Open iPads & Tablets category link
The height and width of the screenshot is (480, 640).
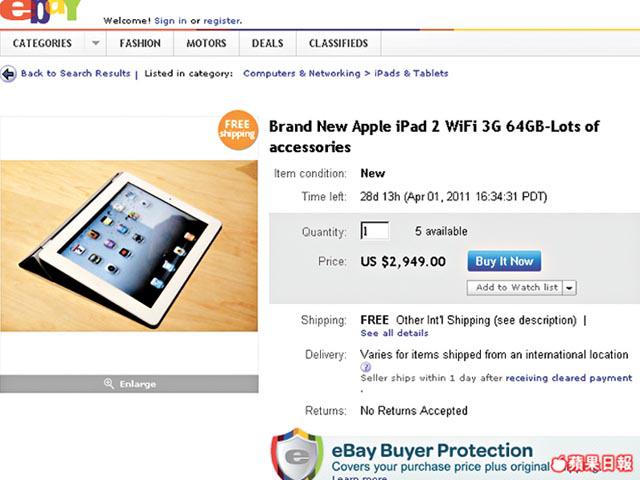click(x=411, y=73)
